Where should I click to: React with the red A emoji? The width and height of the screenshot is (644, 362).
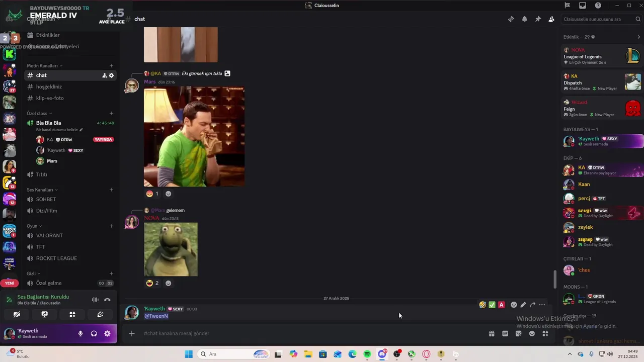click(502, 305)
